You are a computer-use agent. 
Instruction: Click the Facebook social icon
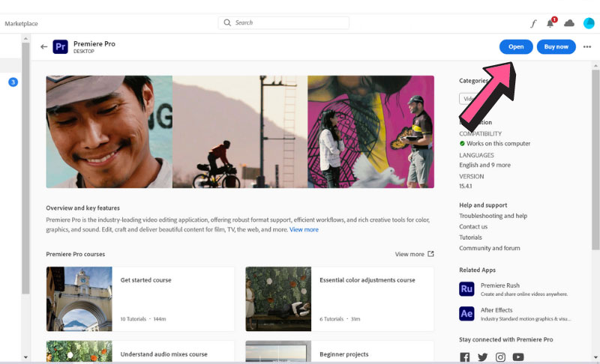click(x=465, y=357)
